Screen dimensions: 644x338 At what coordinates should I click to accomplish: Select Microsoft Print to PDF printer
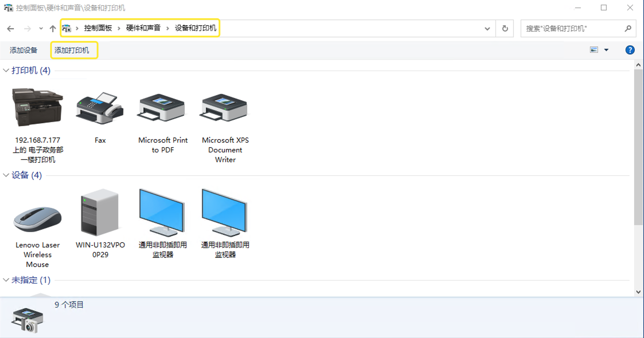162,108
